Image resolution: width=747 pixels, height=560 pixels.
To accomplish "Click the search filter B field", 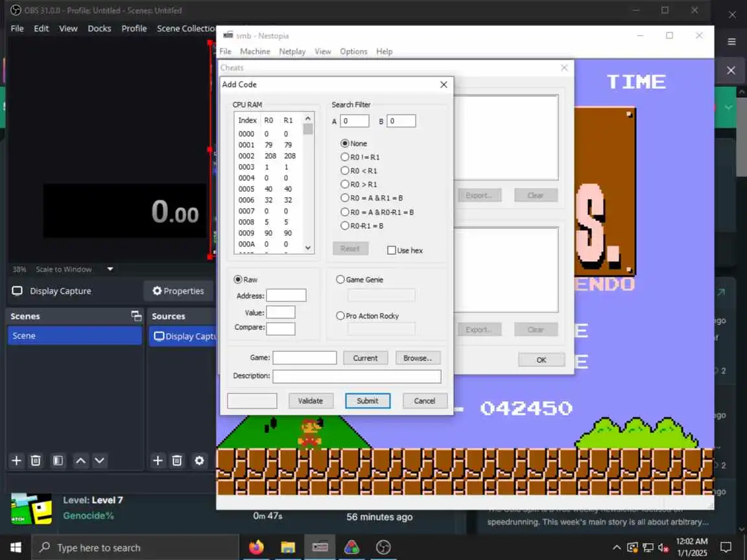I will point(401,121).
